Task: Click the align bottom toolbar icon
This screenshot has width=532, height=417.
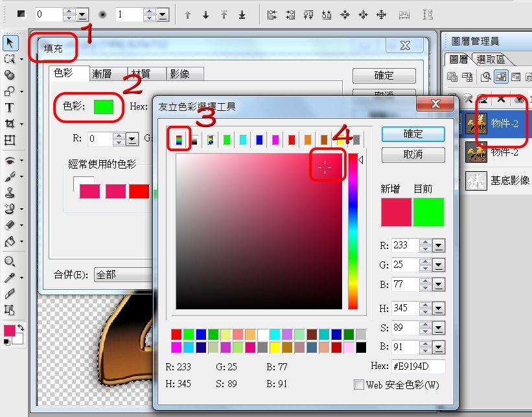Action: (327, 15)
